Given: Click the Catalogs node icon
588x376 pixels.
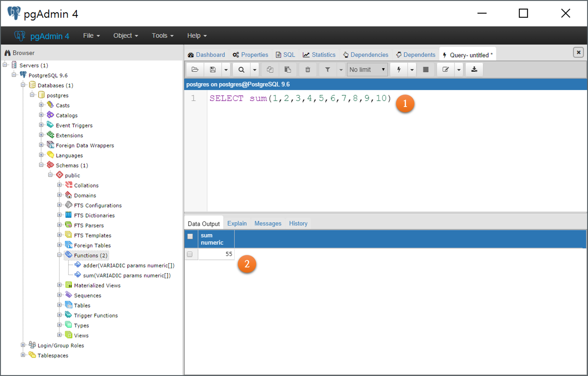Looking at the screenshot, I should [51, 115].
